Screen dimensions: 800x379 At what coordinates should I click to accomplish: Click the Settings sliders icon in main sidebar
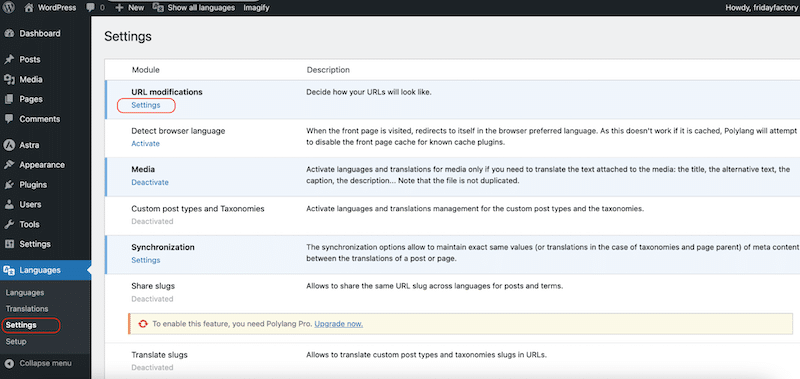[x=9, y=244]
